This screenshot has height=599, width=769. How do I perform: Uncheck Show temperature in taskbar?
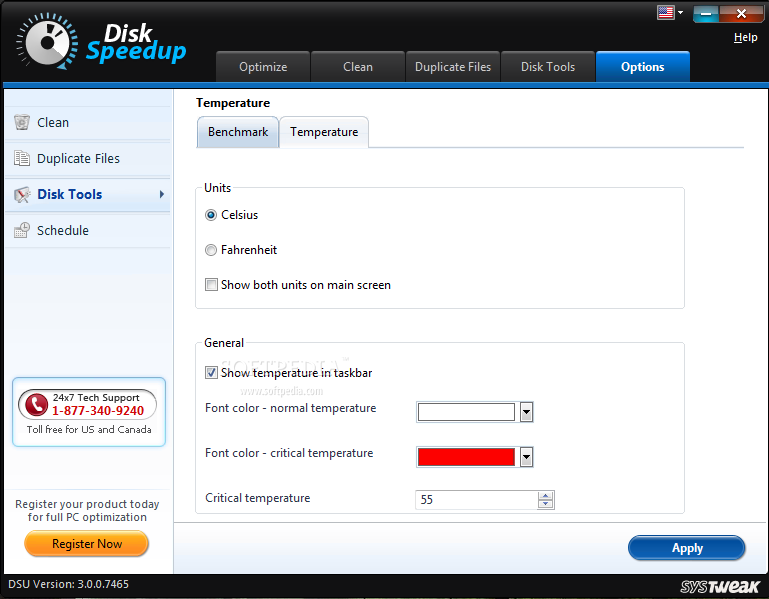pyautogui.click(x=211, y=373)
